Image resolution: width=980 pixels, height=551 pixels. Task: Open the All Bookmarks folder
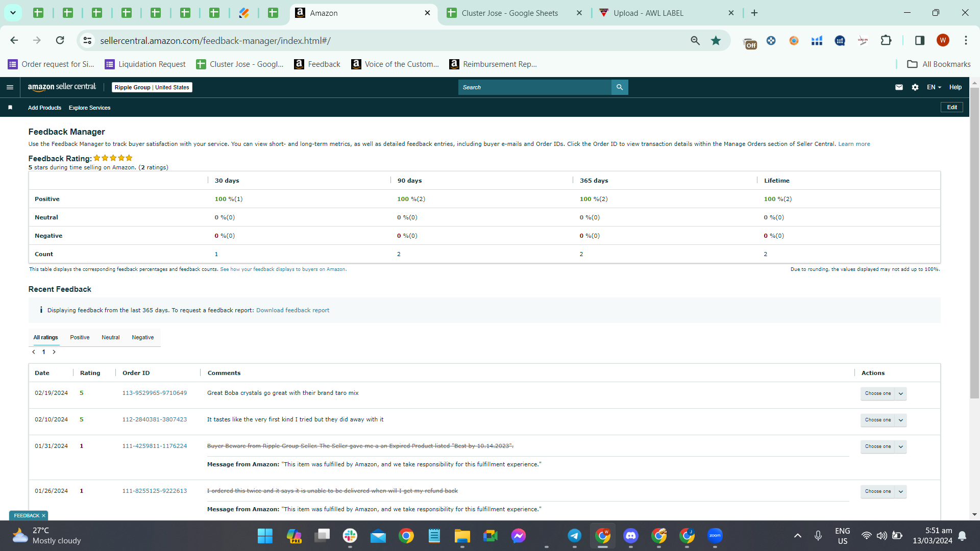pyautogui.click(x=939, y=64)
